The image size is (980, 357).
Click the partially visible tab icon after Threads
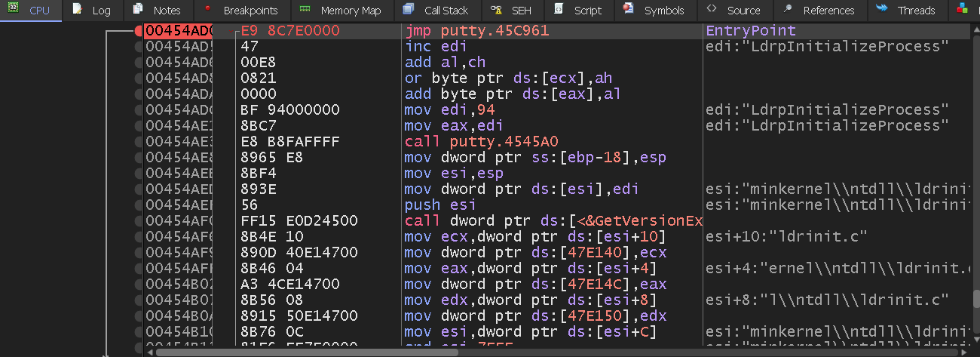(x=962, y=10)
